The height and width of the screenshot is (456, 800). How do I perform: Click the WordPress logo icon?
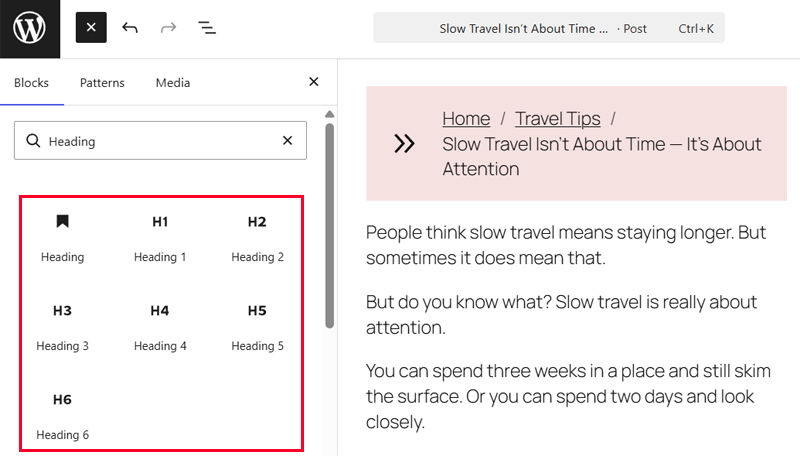tap(30, 28)
